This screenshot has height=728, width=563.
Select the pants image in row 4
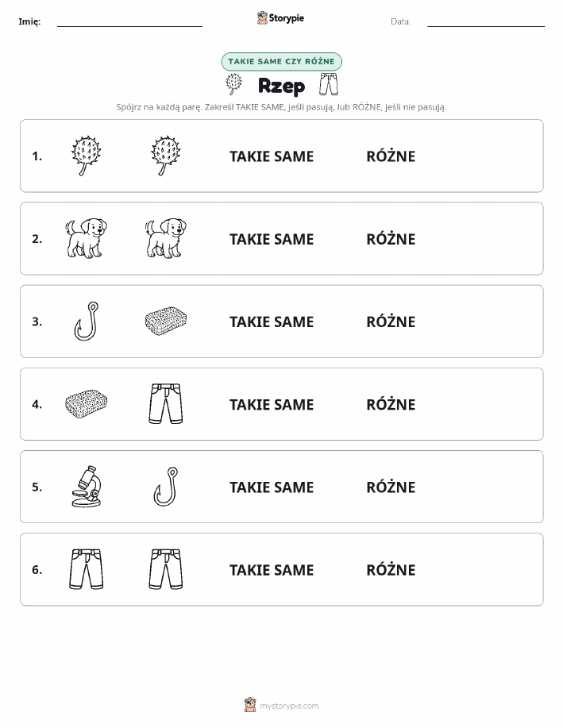tap(166, 403)
